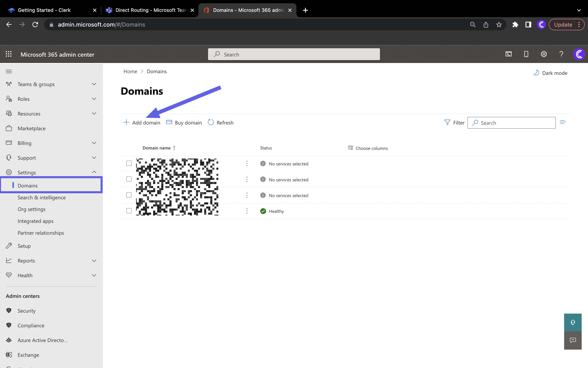Open the Cloud Shell icon in header
This screenshot has height=368, width=588.
coord(509,54)
